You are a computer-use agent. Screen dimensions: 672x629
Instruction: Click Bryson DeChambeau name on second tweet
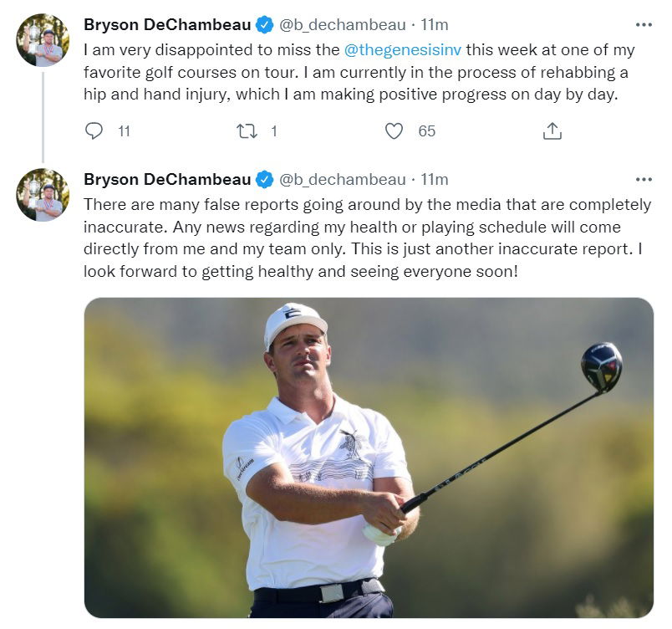click(167, 179)
